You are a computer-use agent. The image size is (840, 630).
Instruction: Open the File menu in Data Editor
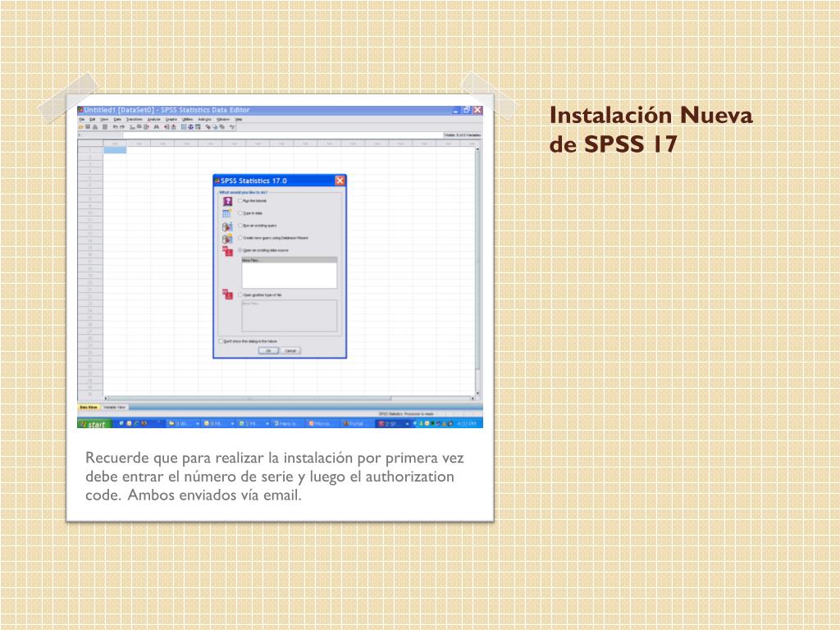(82, 120)
